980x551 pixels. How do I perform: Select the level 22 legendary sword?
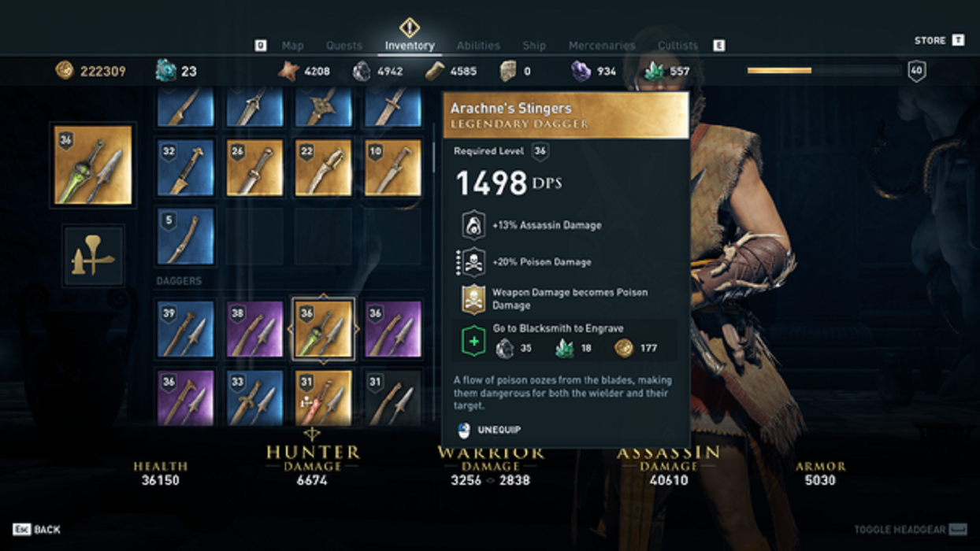click(324, 168)
